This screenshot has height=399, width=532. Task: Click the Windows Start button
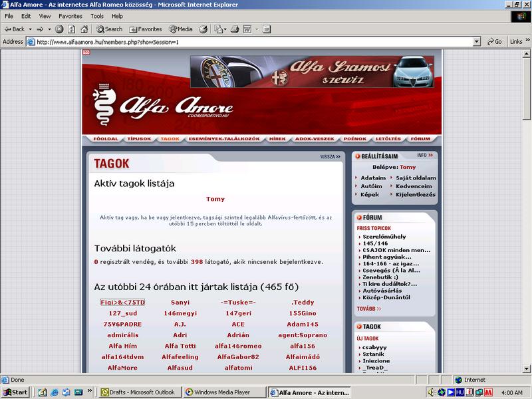pos(15,392)
